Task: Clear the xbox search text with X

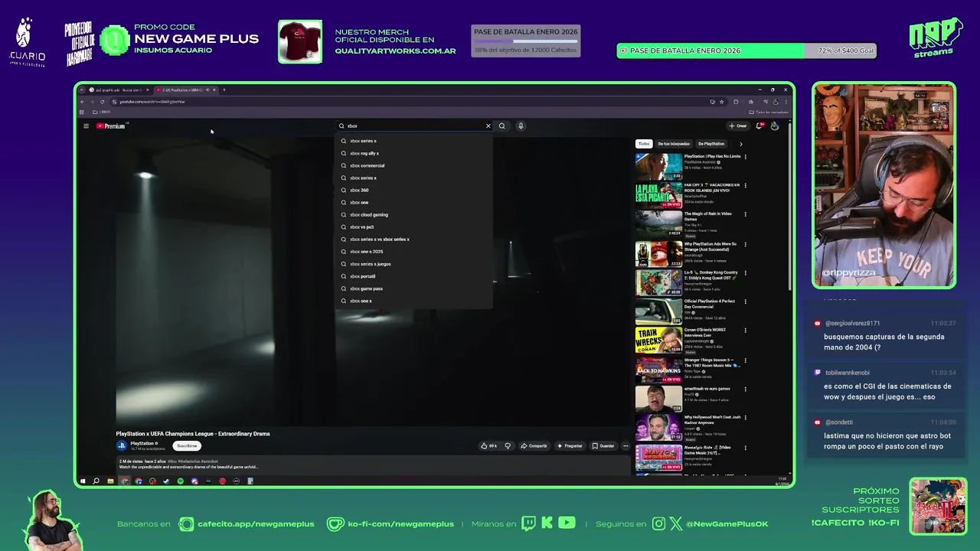Action: pyautogui.click(x=488, y=126)
